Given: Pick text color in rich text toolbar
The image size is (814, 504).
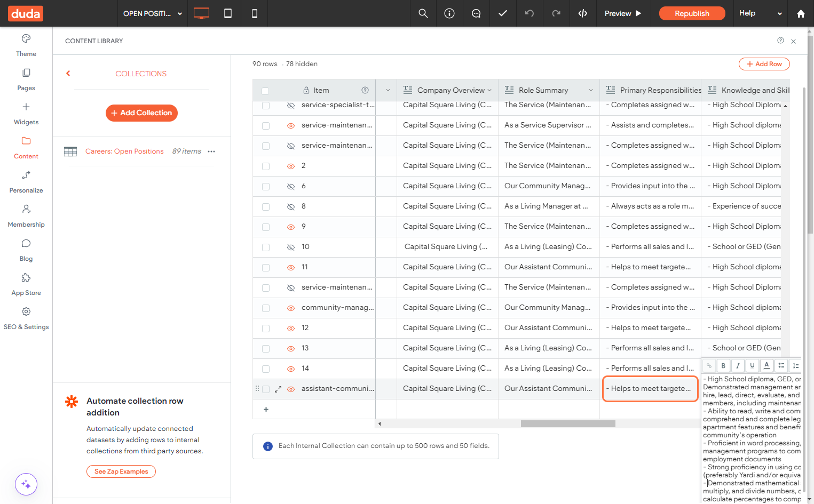Looking at the screenshot, I should [766, 365].
